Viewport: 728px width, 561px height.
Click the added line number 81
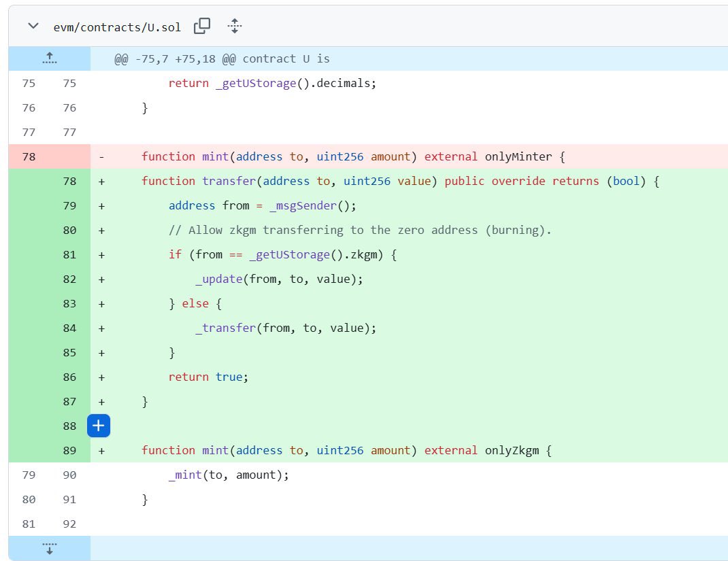(x=69, y=255)
